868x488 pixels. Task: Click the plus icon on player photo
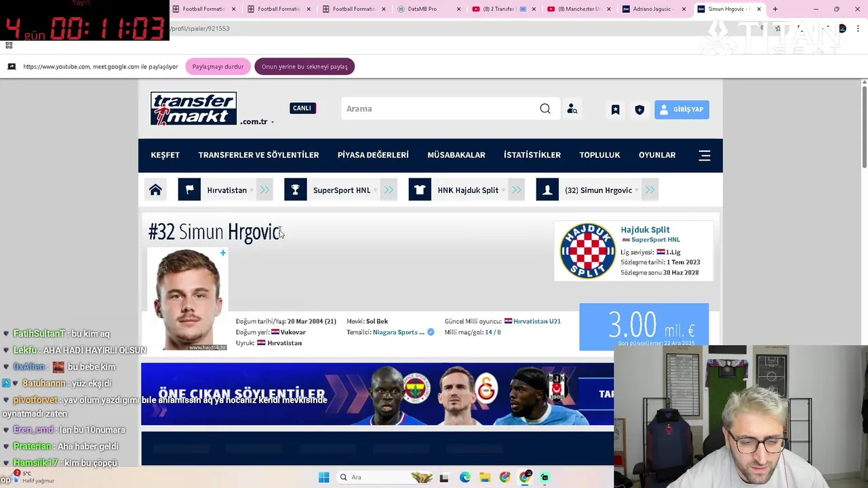222,253
